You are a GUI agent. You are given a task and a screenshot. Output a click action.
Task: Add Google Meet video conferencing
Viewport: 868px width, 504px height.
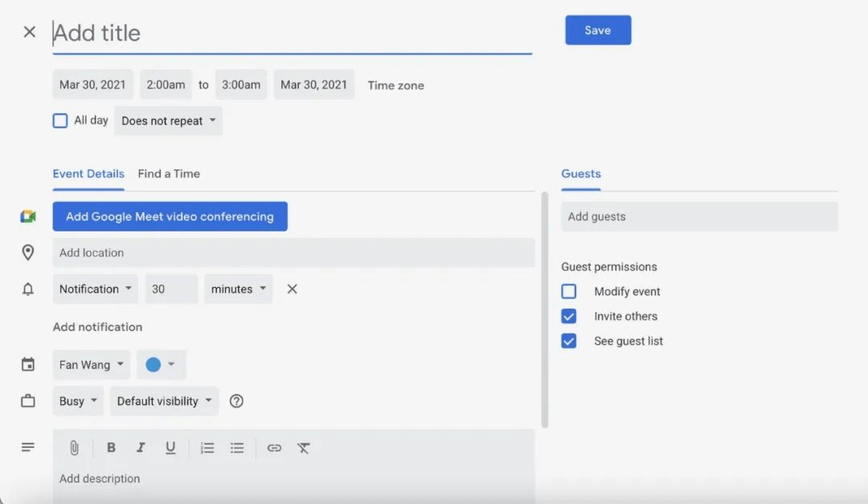(x=170, y=216)
